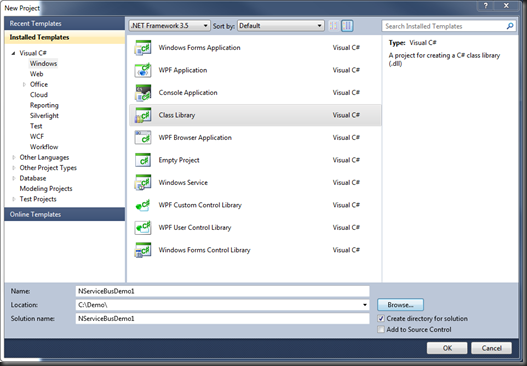Select the WCF category
Screen dimensions: 527x366
pos(37,136)
